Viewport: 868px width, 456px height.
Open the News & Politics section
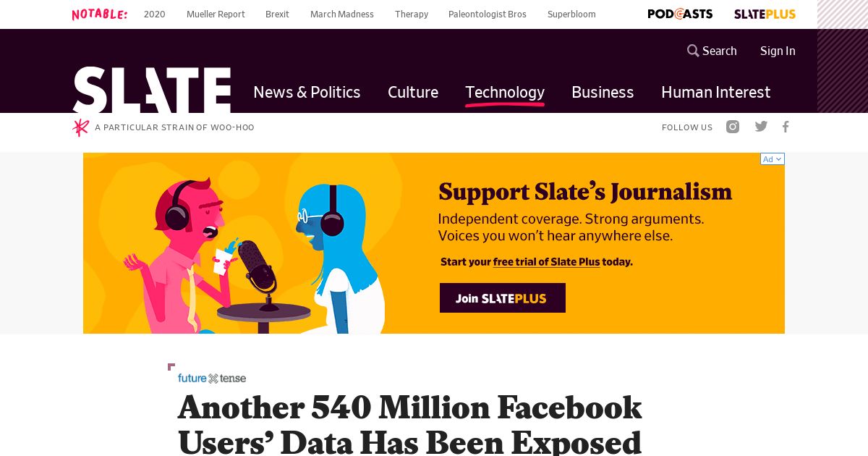click(x=307, y=93)
